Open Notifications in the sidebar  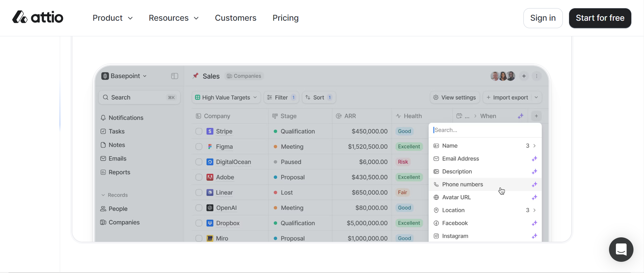click(x=122, y=118)
